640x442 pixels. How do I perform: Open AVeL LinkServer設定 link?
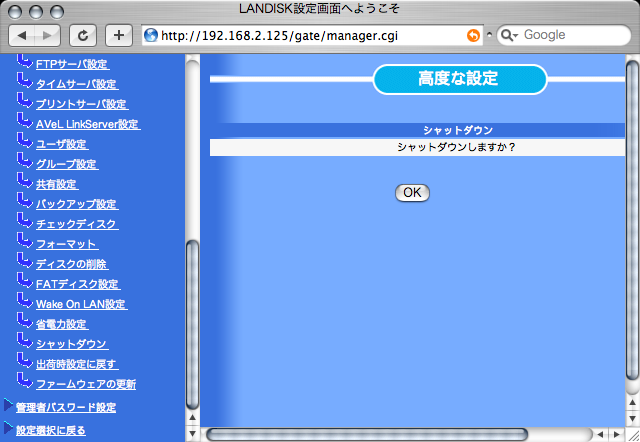pyautogui.click(x=88, y=124)
